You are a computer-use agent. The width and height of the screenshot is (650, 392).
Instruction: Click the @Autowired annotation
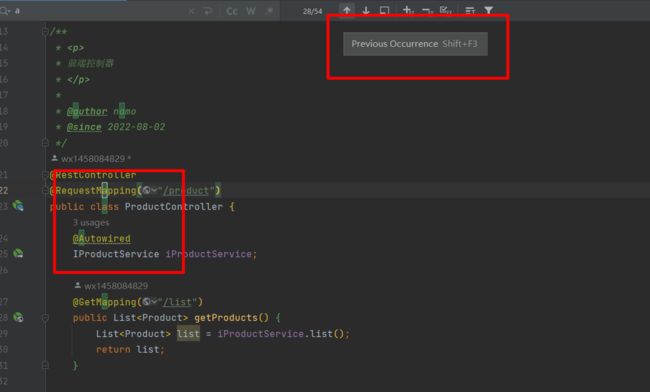pos(102,239)
